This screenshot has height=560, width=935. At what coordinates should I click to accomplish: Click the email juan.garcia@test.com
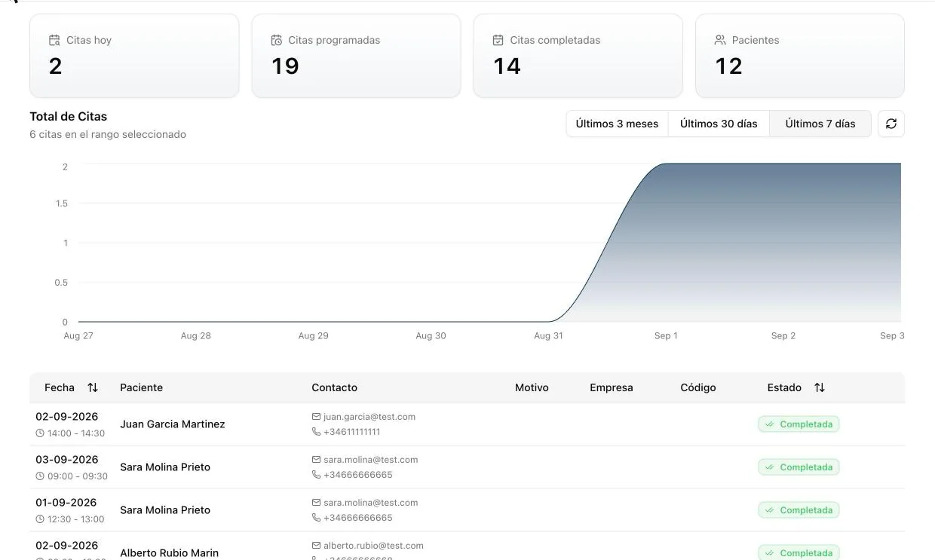369,417
